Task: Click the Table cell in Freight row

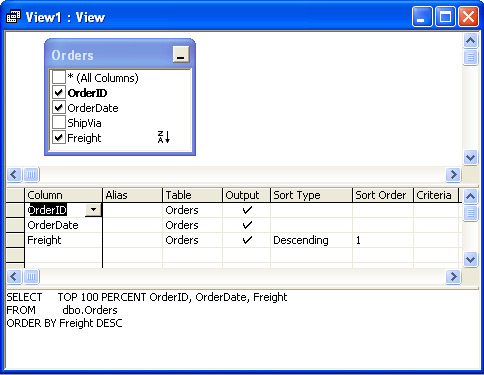Action: point(192,240)
